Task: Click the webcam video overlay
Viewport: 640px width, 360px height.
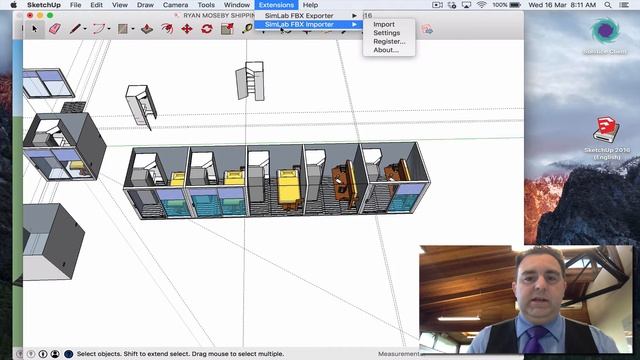Action: click(527, 299)
